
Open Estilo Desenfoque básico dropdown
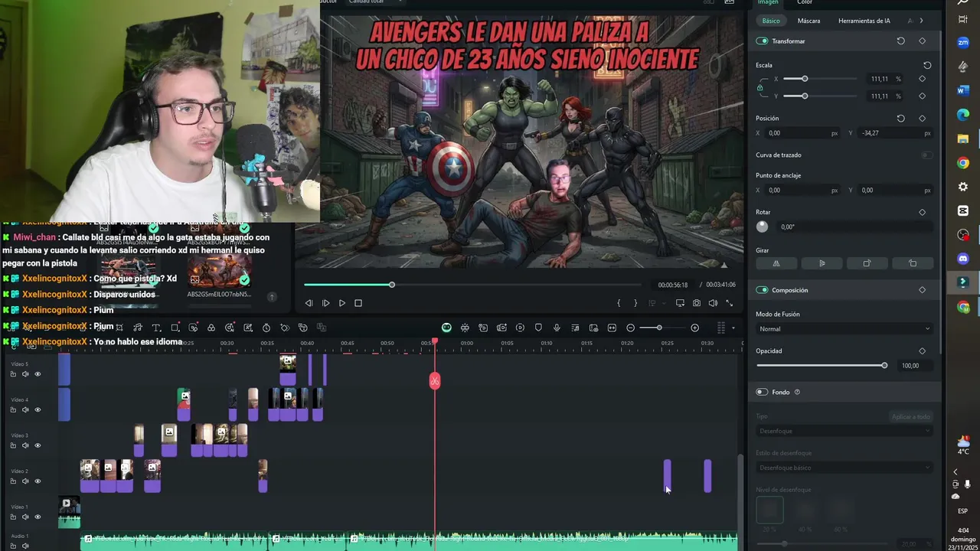[x=844, y=468]
